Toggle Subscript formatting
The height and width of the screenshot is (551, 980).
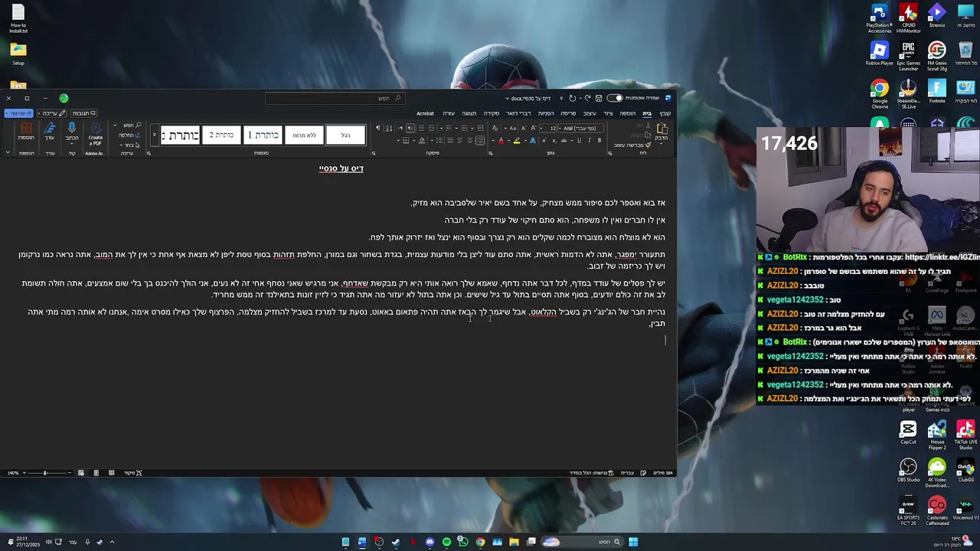point(554,140)
